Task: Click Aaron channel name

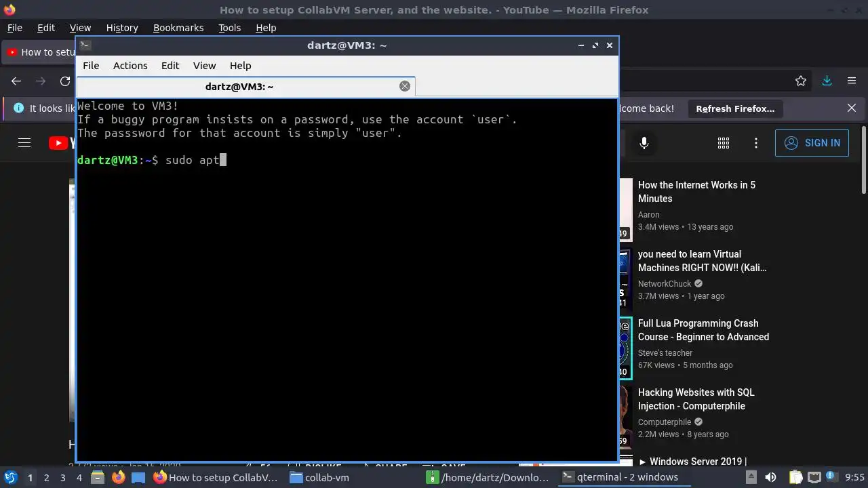Action: coord(649,215)
